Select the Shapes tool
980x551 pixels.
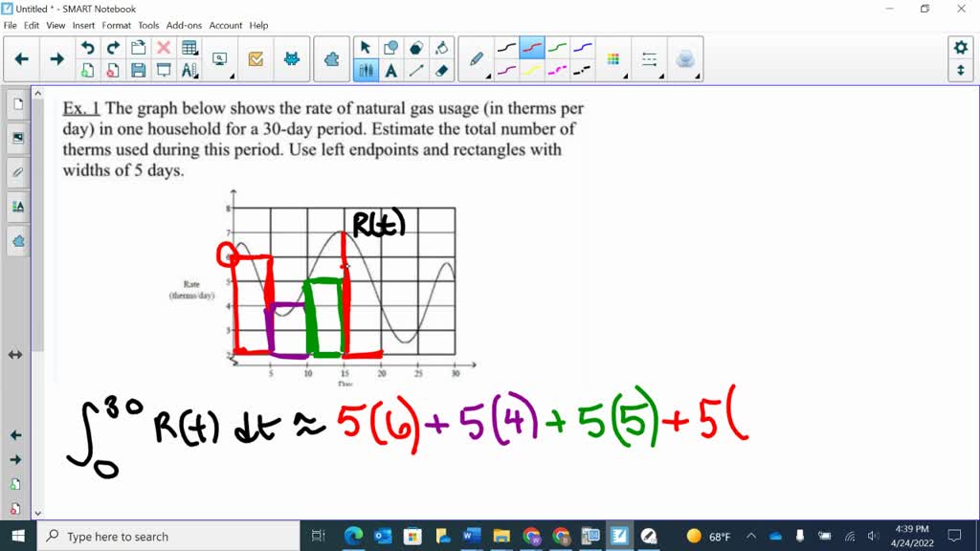pyautogui.click(x=391, y=48)
